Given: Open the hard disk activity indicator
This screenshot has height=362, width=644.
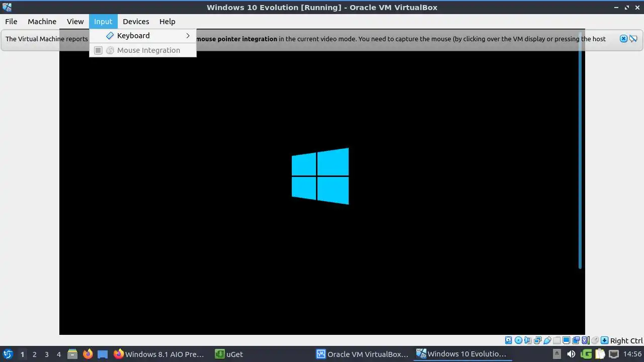Looking at the screenshot, I should 508,340.
